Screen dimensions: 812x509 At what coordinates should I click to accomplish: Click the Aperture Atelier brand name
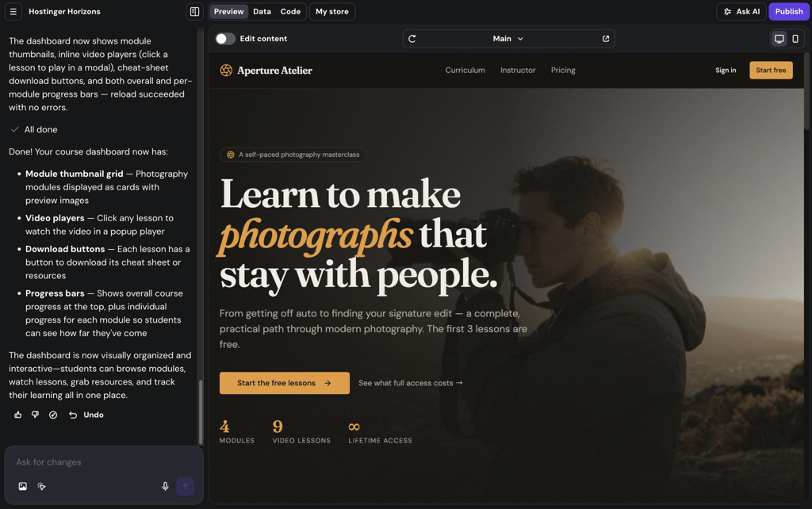[x=274, y=71]
